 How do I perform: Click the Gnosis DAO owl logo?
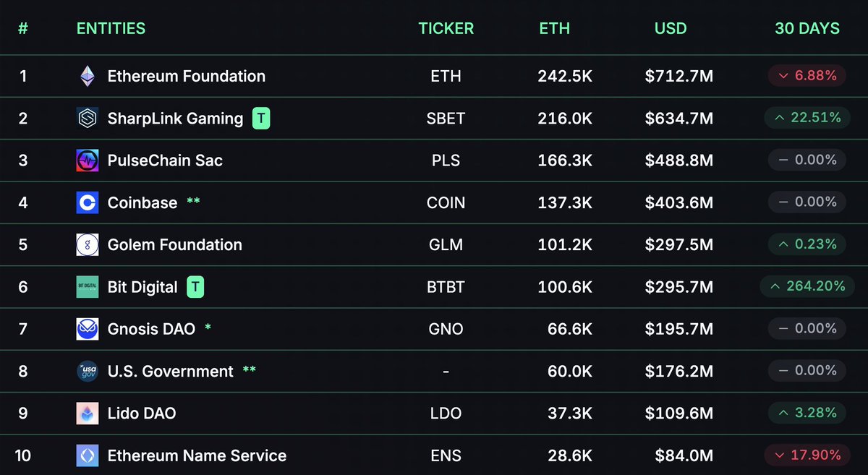click(88, 329)
